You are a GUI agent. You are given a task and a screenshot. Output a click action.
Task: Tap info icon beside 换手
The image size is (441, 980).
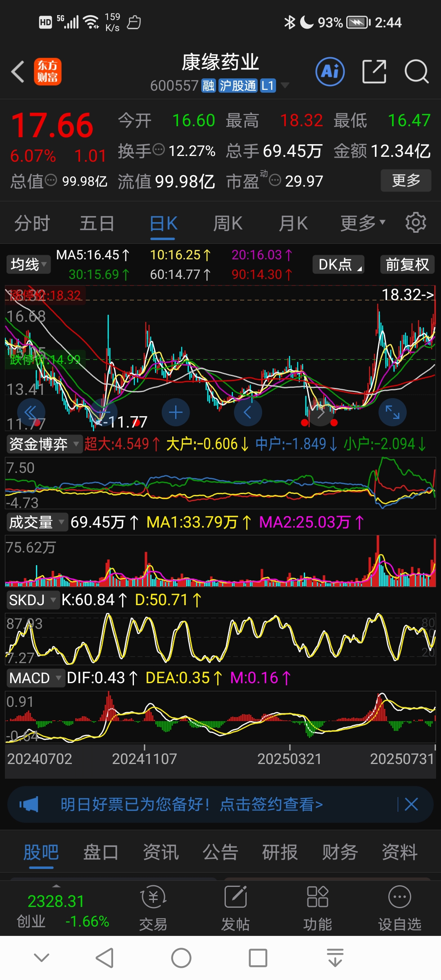pyautogui.click(x=158, y=150)
